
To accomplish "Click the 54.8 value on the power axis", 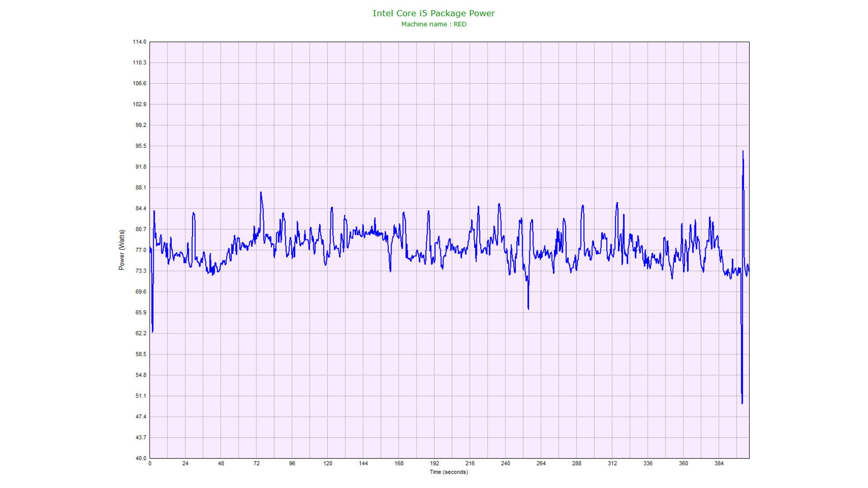I will coord(141,375).
